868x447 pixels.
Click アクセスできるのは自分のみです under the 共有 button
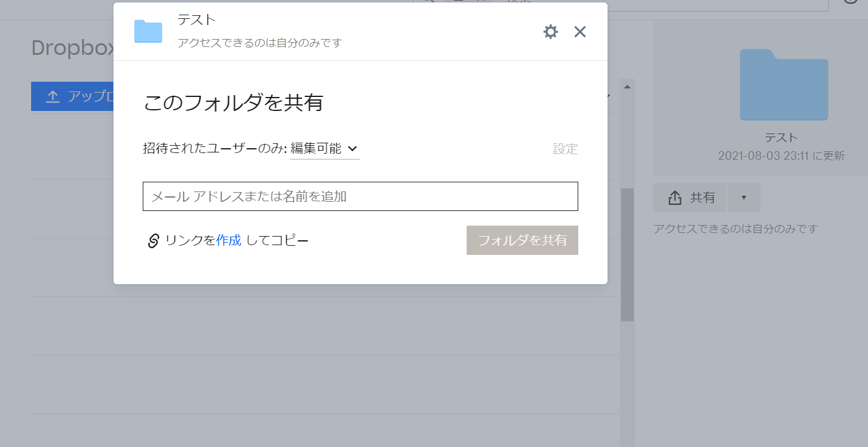coord(735,229)
